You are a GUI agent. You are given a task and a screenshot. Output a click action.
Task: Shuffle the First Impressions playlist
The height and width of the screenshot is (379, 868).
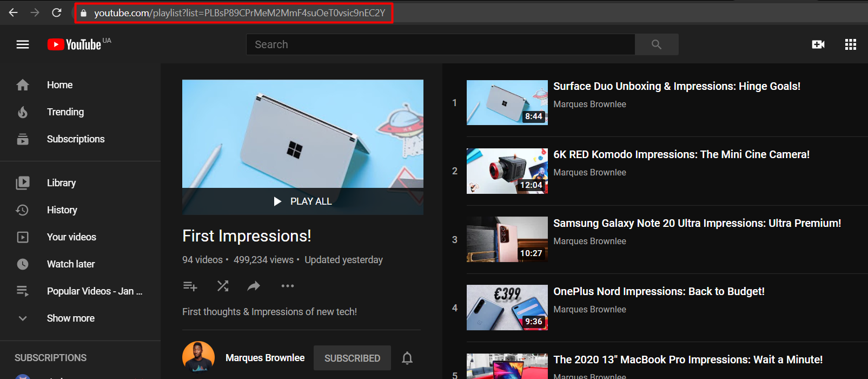(x=223, y=286)
